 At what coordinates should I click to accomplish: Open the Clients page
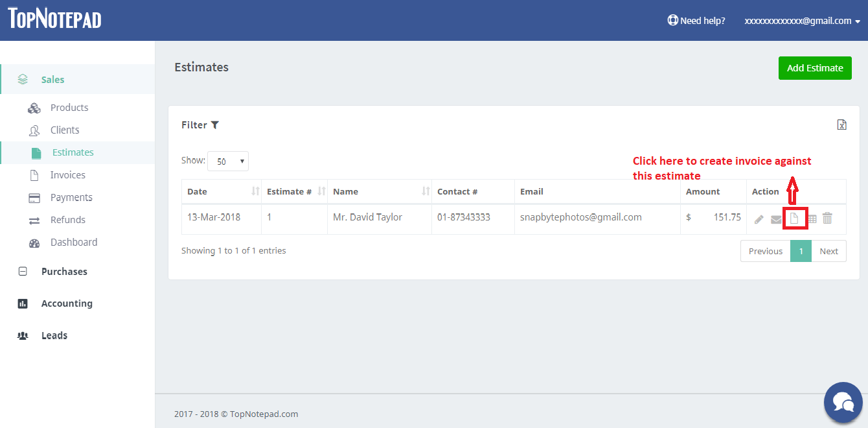pos(65,130)
